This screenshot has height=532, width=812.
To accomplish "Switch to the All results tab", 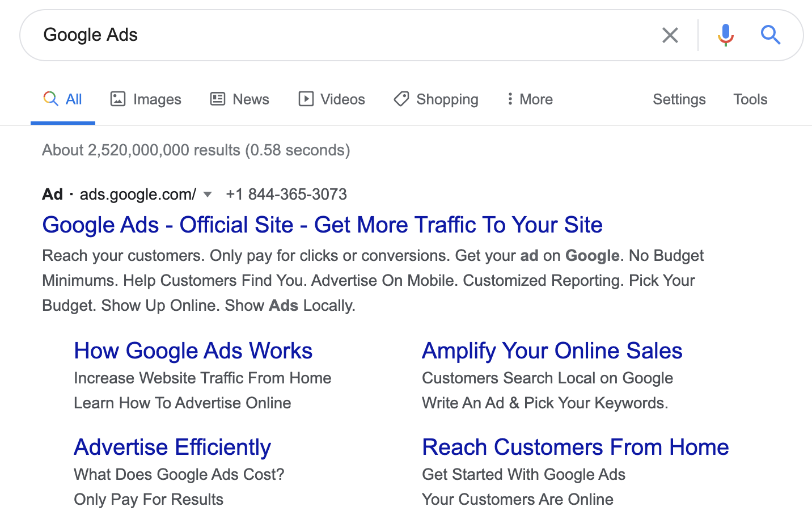I will click(x=63, y=99).
